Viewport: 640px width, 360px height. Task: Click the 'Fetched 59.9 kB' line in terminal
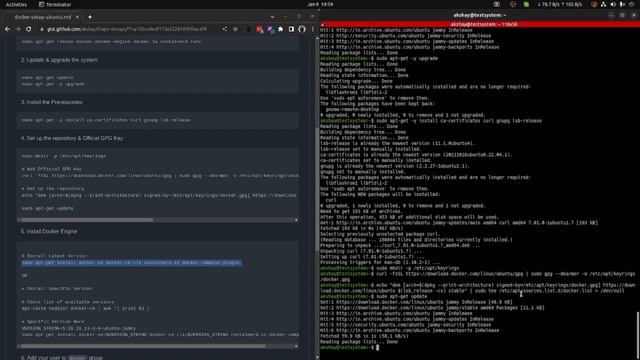[x=364, y=336]
